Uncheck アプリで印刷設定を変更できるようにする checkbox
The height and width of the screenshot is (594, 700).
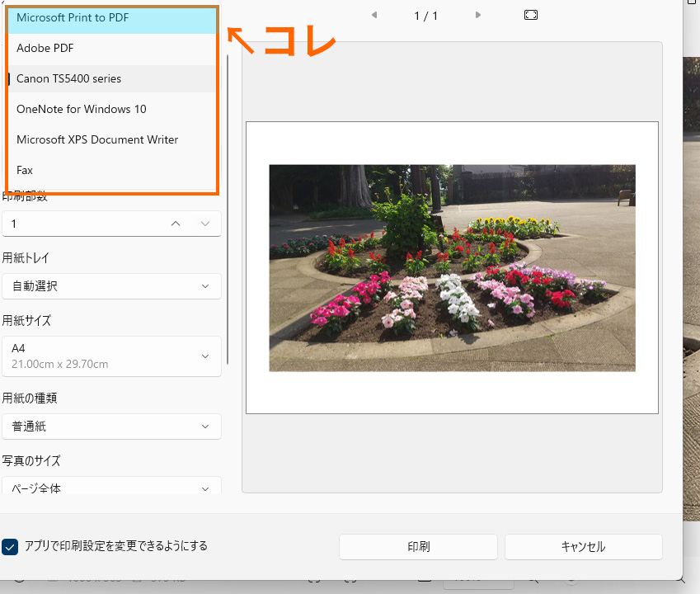click(x=11, y=546)
